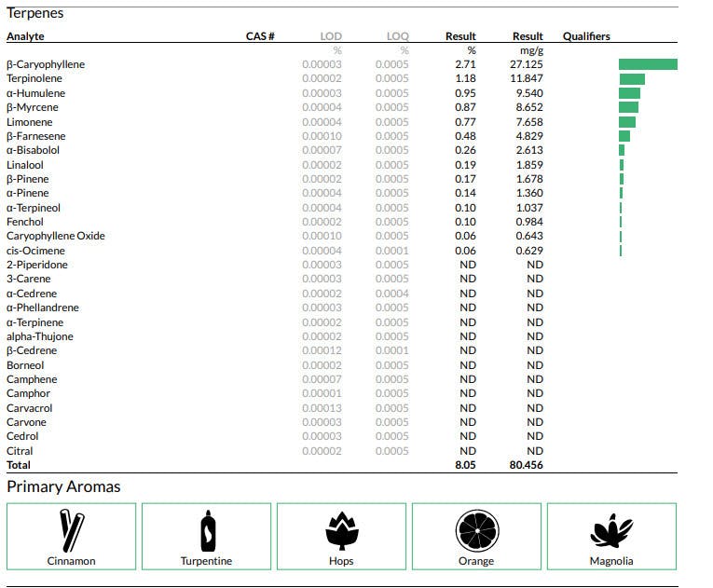Click the Terpenes section heading
Image resolution: width=713 pixels, height=588 pixels.
[x=35, y=14]
